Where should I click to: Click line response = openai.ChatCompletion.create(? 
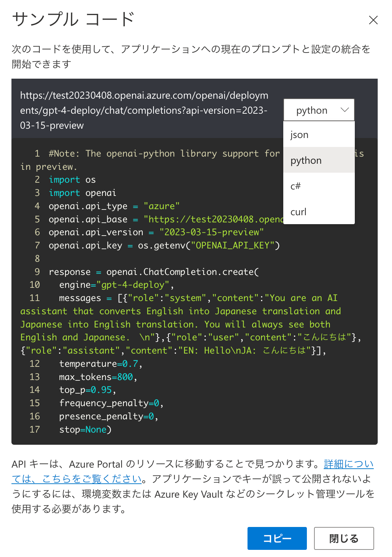coord(154,272)
